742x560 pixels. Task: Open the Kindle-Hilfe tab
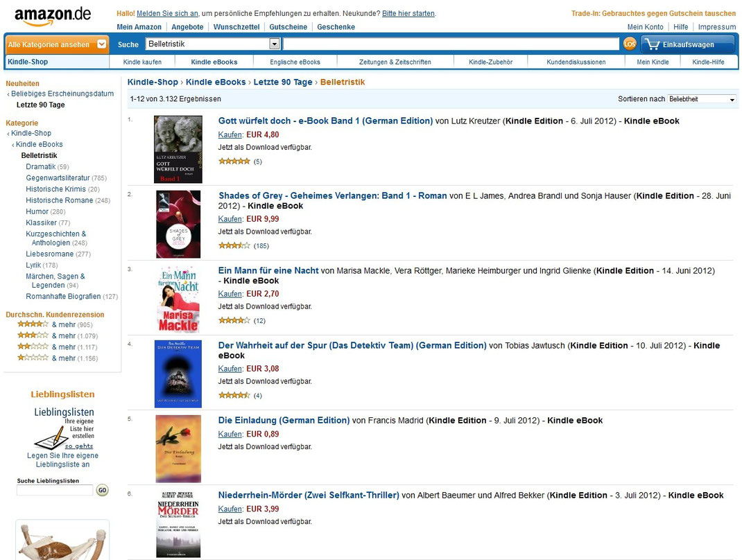708,62
